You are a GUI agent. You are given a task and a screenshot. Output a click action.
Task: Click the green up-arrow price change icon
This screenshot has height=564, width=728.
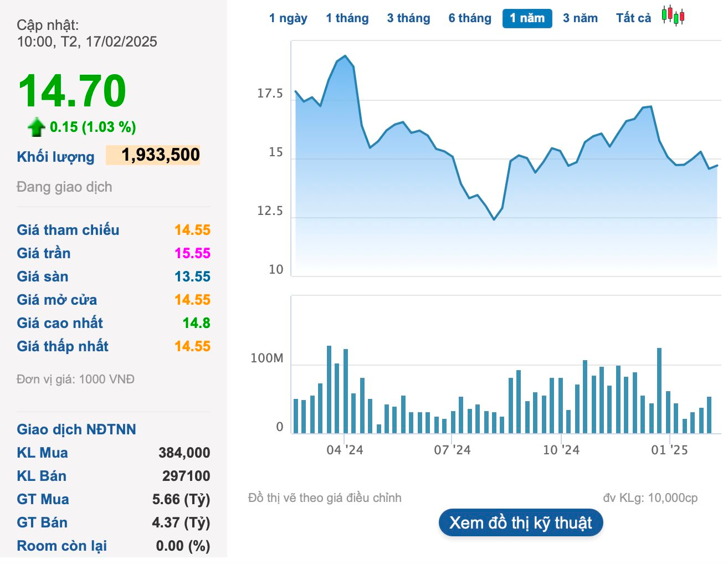point(34,127)
